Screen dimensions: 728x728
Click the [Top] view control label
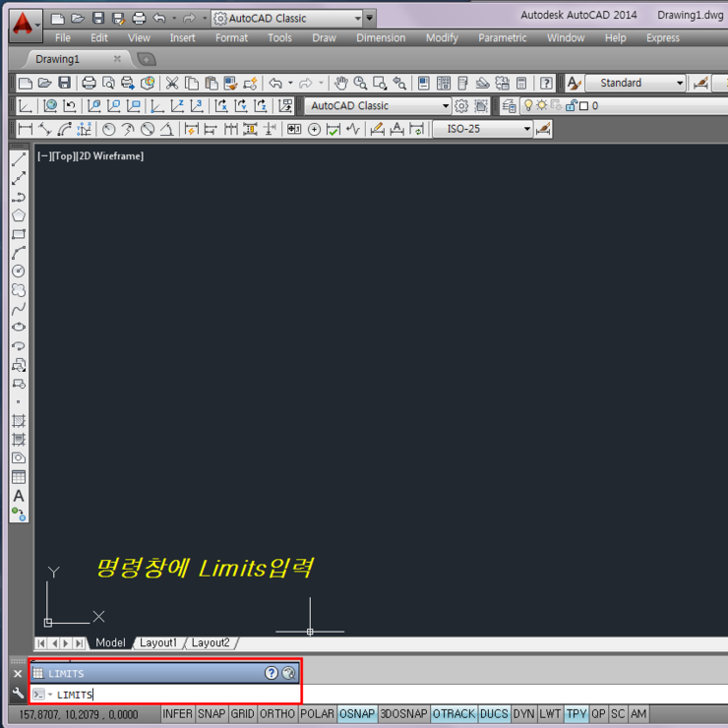pyautogui.click(x=64, y=156)
